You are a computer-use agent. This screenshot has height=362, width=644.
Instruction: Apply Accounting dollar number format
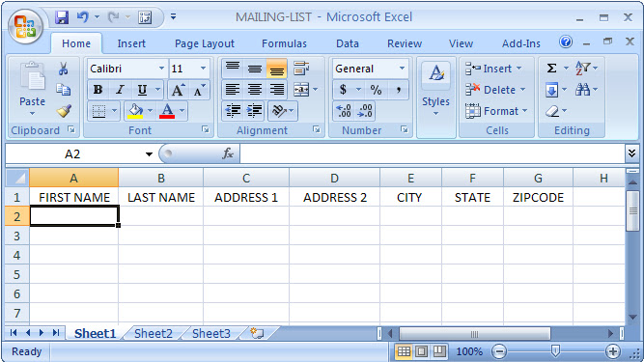(343, 90)
